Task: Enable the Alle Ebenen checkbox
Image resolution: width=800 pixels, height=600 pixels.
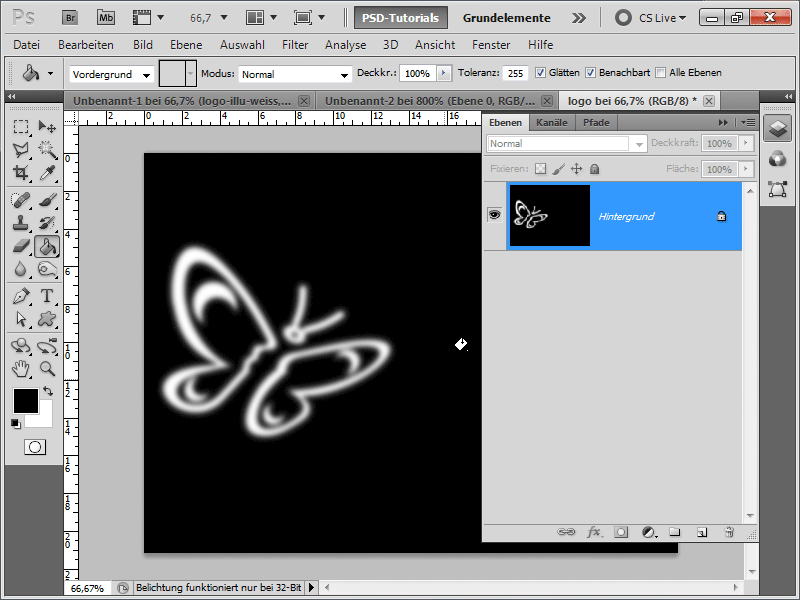Action: 660,72
